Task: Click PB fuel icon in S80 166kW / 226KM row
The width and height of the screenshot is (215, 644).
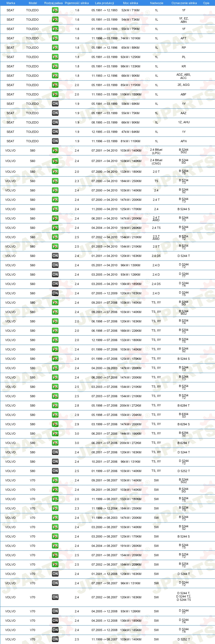Action: 55,331
